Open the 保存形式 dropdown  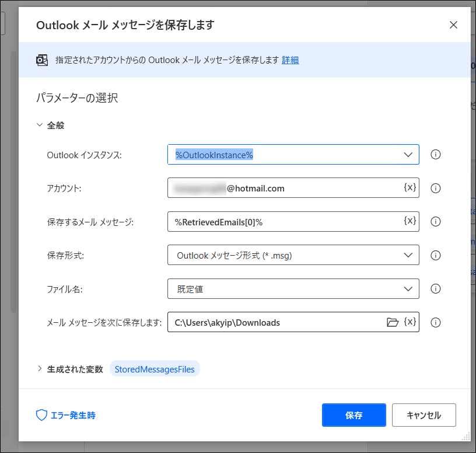[408, 255]
